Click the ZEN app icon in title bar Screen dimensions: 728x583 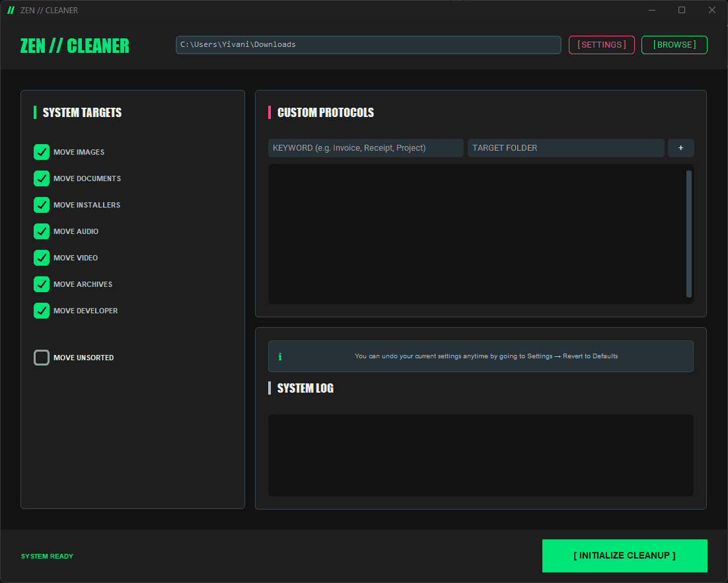point(11,10)
